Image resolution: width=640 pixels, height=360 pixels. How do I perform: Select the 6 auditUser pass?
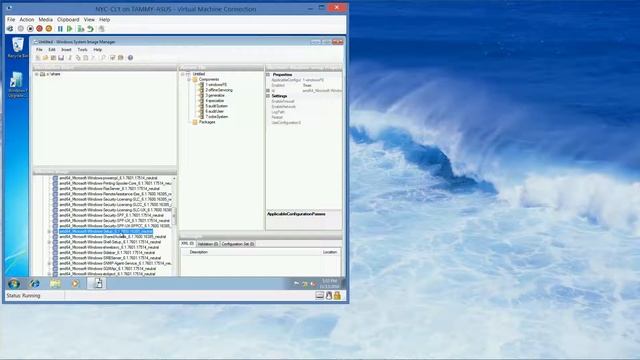click(x=214, y=111)
